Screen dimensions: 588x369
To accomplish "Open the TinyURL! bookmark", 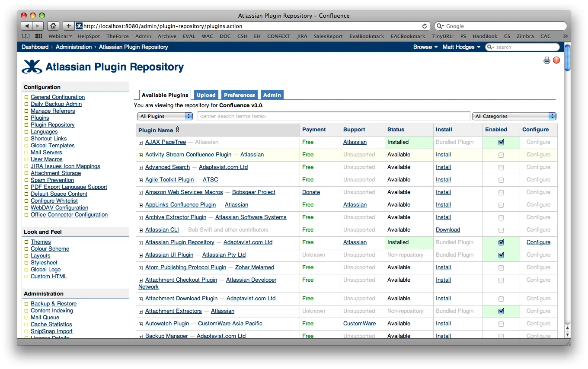I will pyautogui.click(x=443, y=36).
